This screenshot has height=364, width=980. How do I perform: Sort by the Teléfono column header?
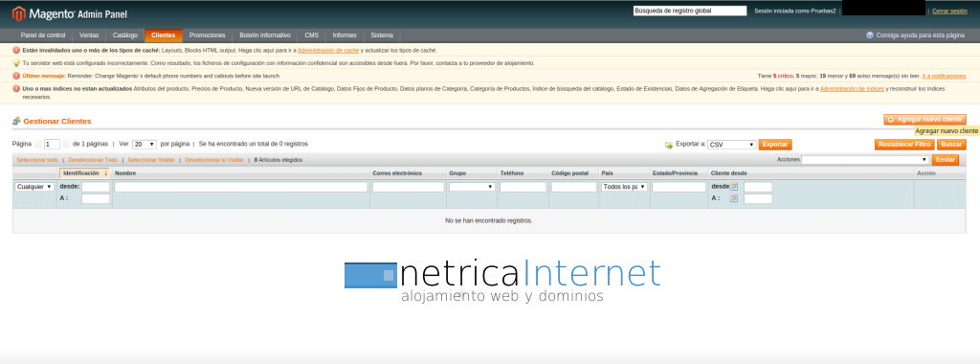pyautogui.click(x=512, y=173)
